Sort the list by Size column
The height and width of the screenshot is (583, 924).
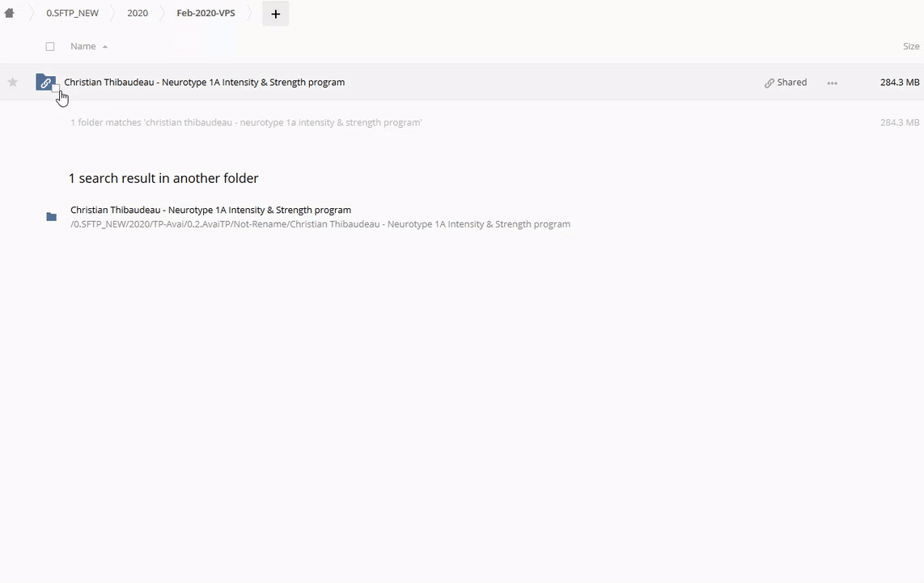click(x=911, y=46)
